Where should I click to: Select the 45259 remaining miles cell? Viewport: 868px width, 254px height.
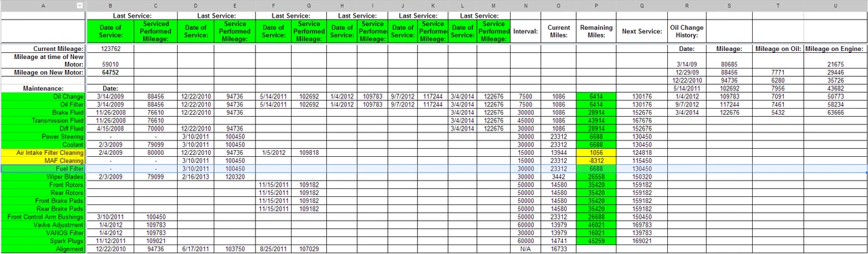[596, 240]
